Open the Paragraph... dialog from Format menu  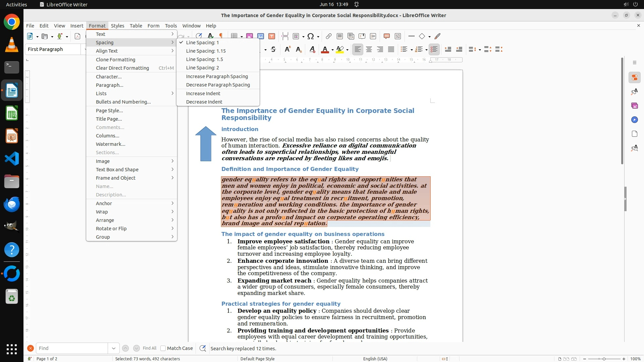click(x=109, y=85)
